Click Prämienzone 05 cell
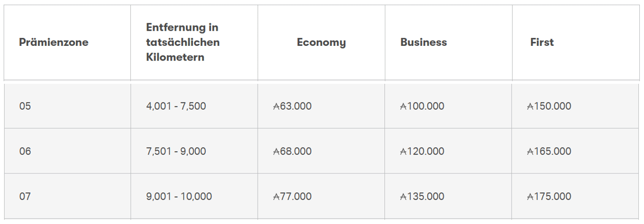 [25, 106]
